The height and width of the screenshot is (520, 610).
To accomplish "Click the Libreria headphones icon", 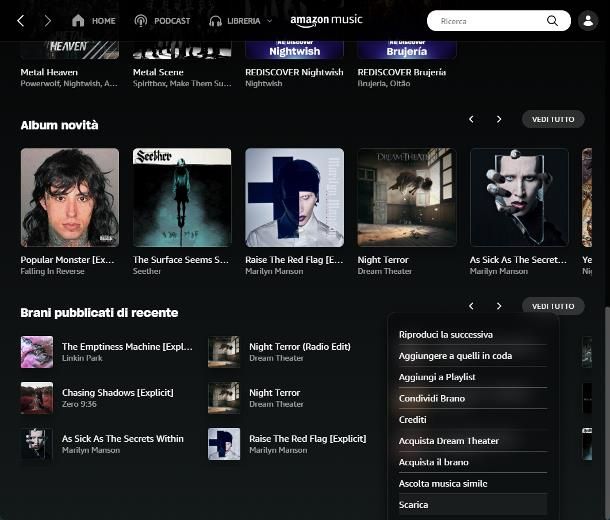I will [x=215, y=21].
